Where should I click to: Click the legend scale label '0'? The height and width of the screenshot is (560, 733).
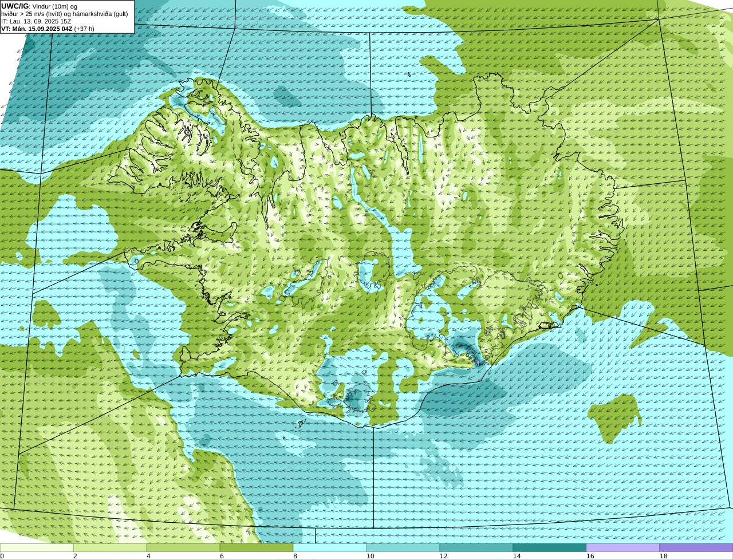(2, 556)
